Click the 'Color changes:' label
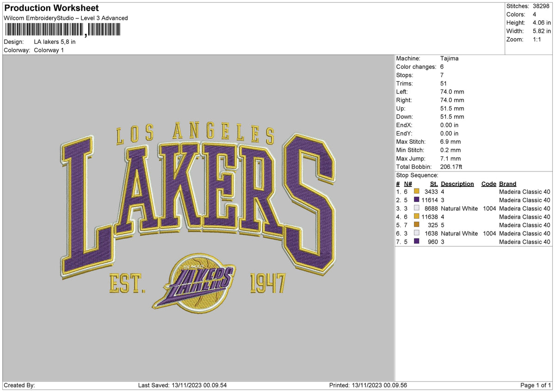Viewport: 555px width, 392px height. coord(416,67)
